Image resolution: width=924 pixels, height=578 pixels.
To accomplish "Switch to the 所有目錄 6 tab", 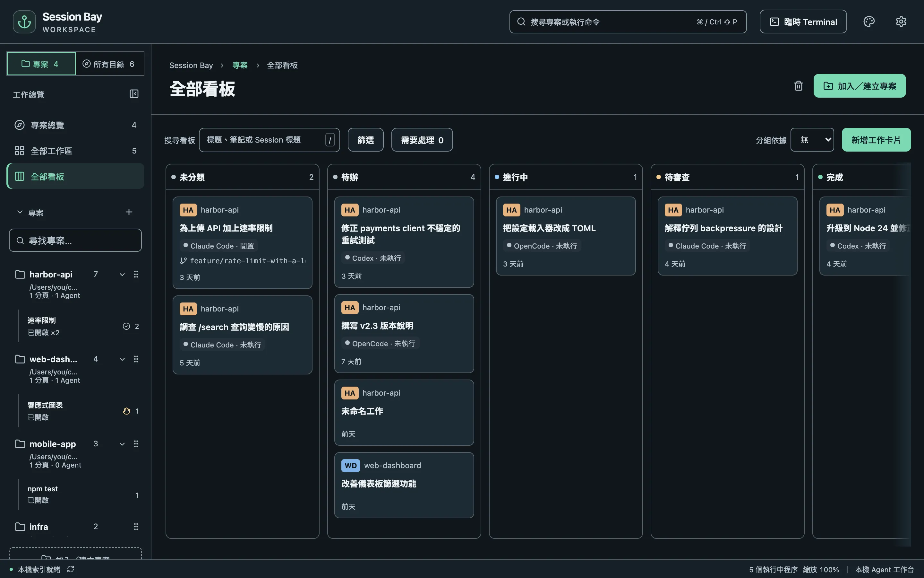I will tap(110, 64).
